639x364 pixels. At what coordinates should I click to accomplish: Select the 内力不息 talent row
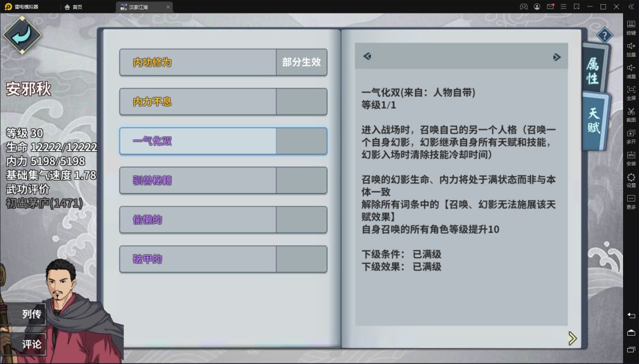223,102
